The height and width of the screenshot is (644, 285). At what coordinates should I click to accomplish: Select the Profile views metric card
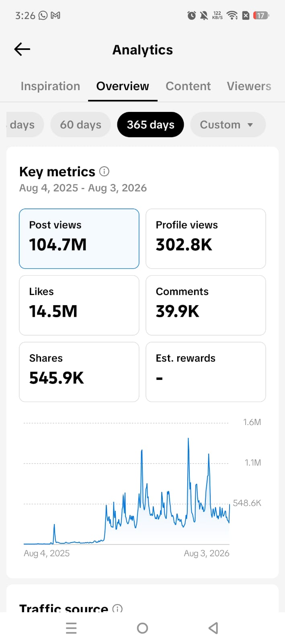[206, 239]
